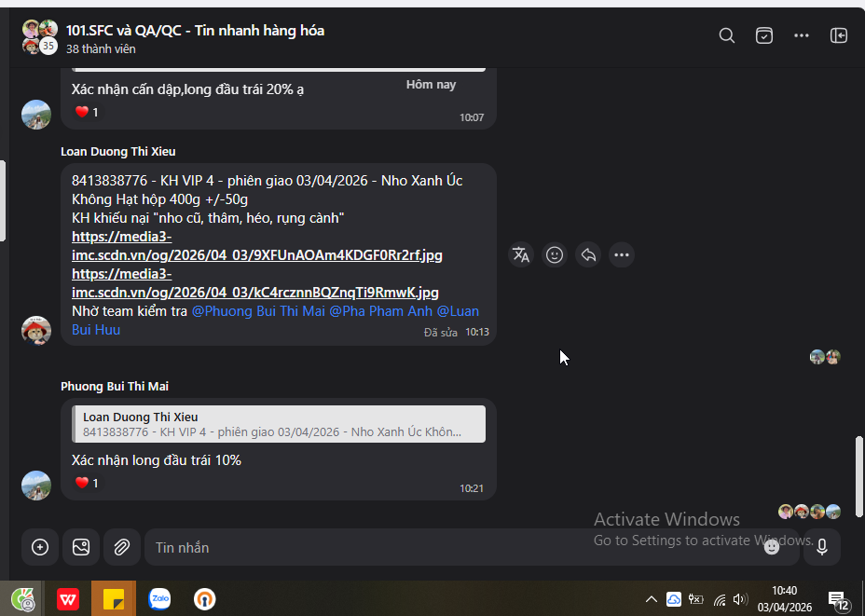Click 'Hôm nay' date label
Screen dimensions: 865x616
(431, 85)
